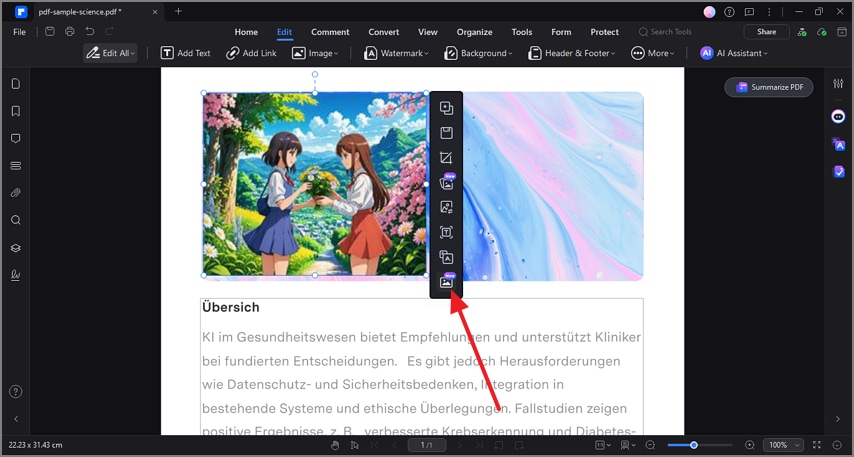Open the layers panel
Image resolution: width=854 pixels, height=457 pixels.
tap(16, 248)
